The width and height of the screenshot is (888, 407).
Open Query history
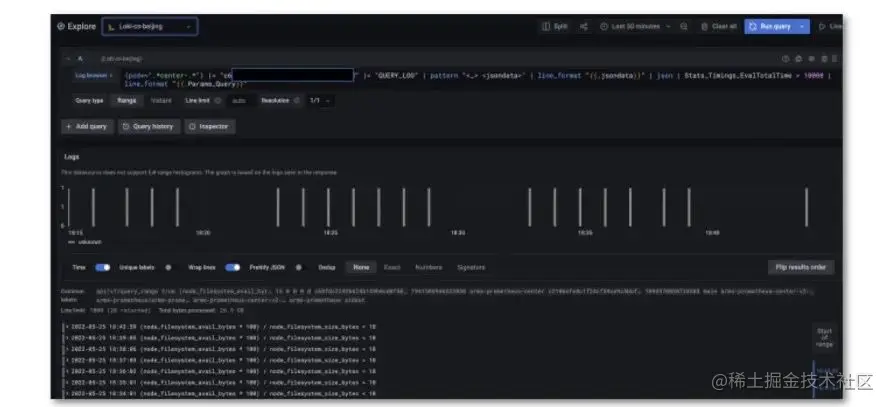point(149,127)
